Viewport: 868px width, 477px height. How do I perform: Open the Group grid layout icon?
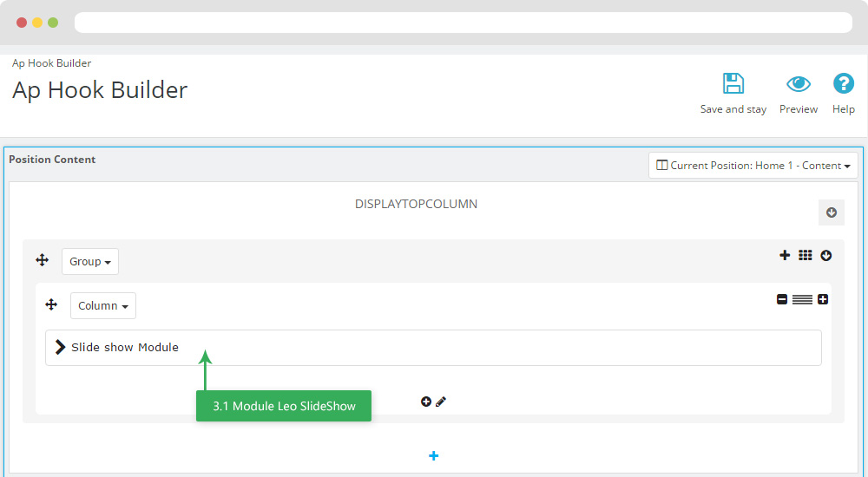(805, 255)
